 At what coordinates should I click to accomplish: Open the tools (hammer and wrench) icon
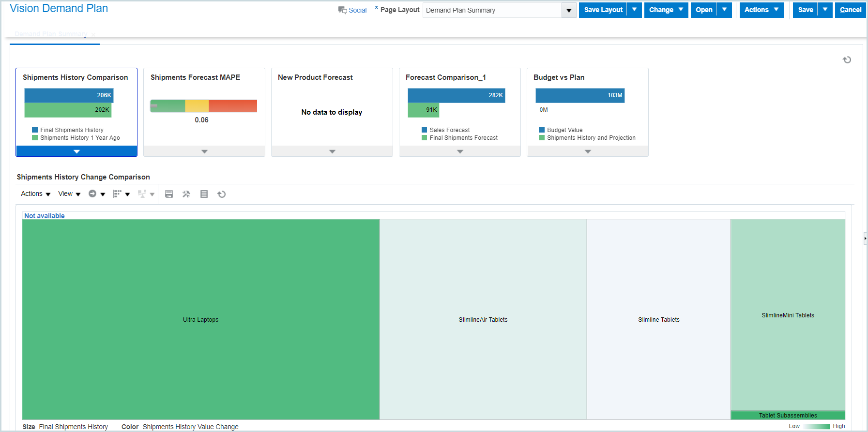coord(186,194)
